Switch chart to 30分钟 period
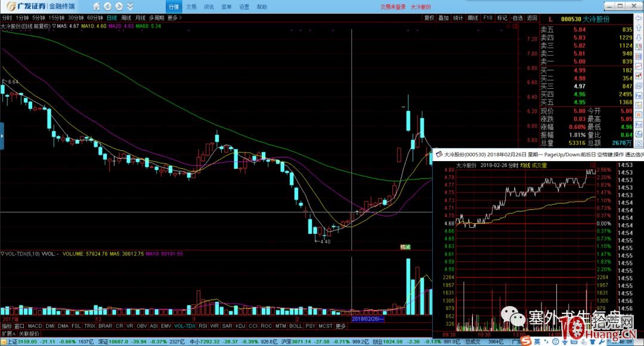The image size is (644, 346). 76,18
